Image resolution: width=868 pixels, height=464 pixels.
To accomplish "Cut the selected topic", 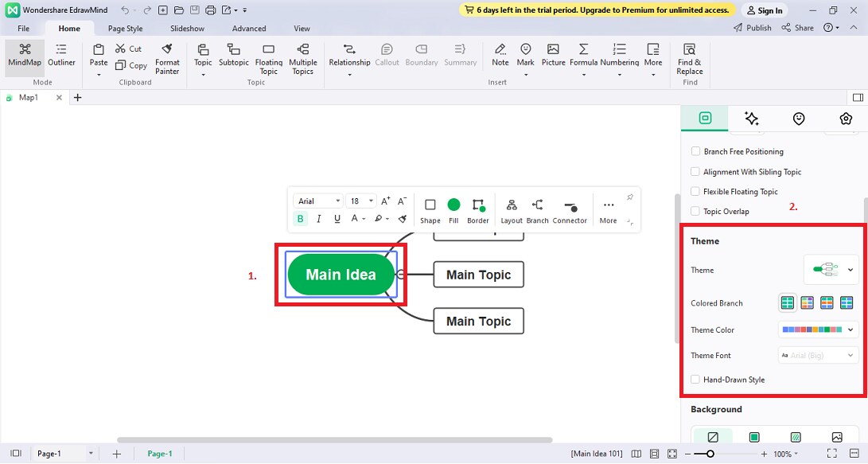I will 128,49.
